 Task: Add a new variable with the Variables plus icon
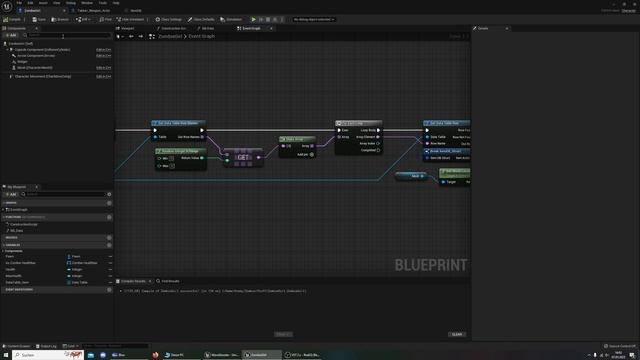point(109,245)
